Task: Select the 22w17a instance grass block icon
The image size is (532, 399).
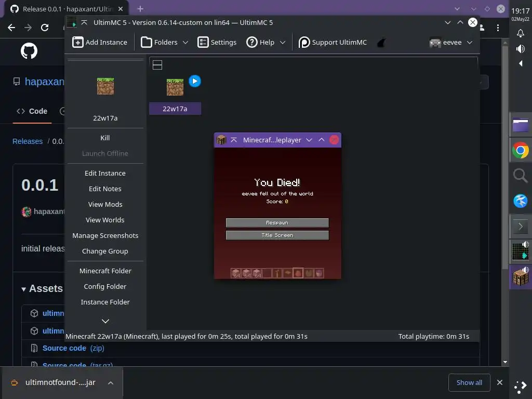Action: 175,87
